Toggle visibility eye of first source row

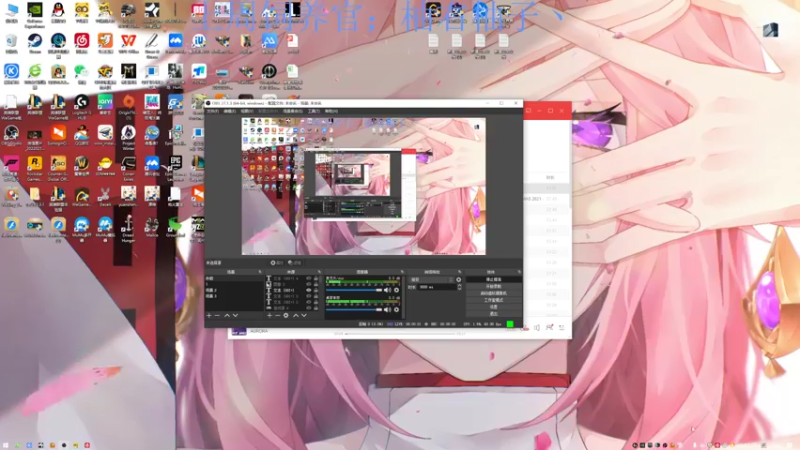point(308,279)
